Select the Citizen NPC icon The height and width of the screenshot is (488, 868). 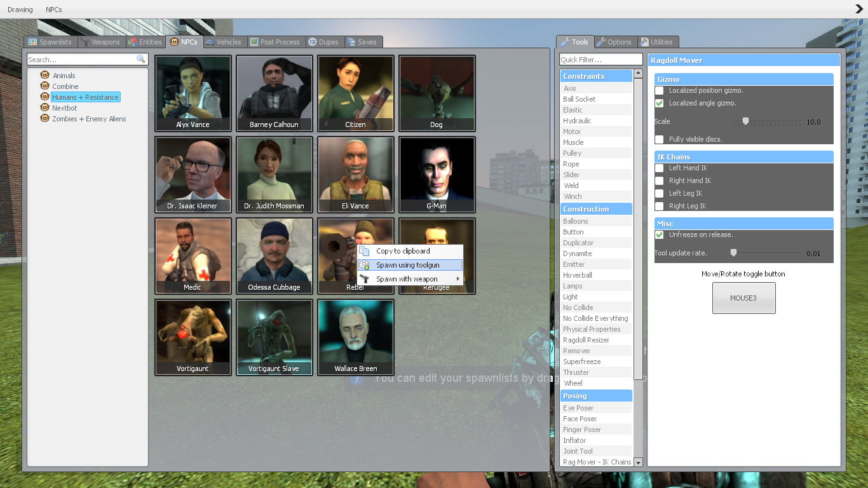tap(356, 93)
